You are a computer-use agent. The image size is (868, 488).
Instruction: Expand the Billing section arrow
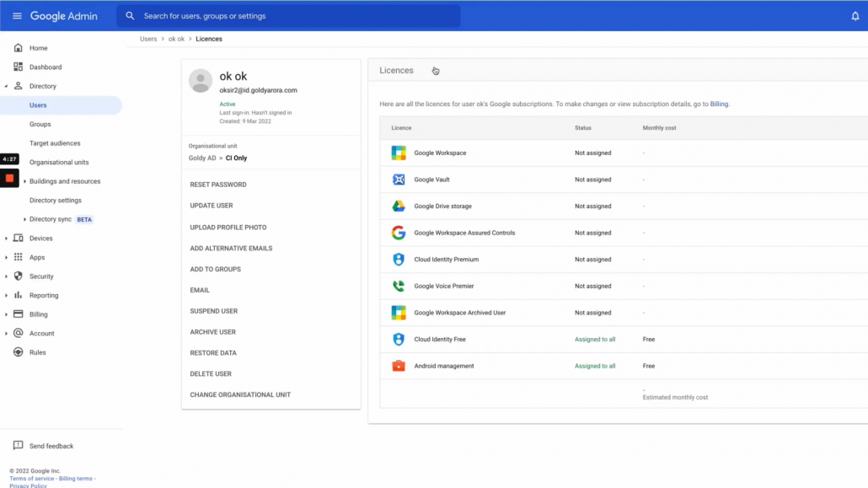coord(6,314)
